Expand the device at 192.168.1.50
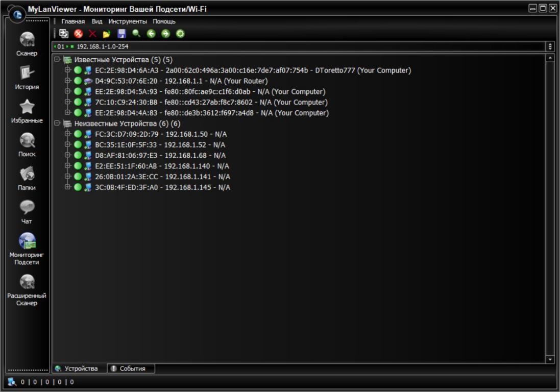This screenshot has height=392, width=560. 67,134
